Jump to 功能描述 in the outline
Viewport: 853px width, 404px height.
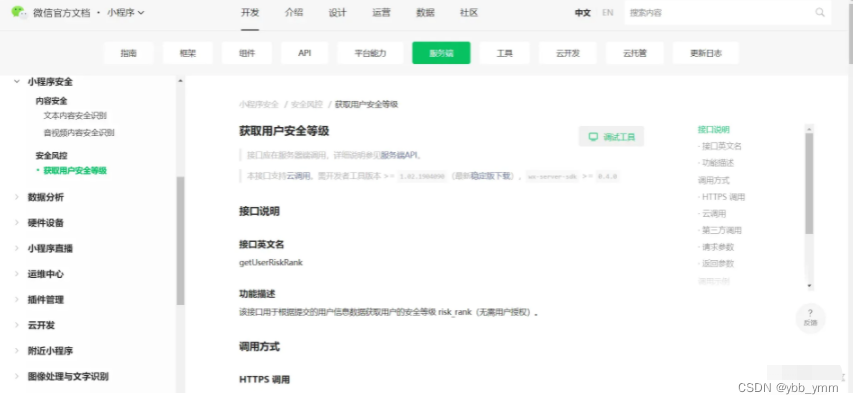click(x=718, y=163)
